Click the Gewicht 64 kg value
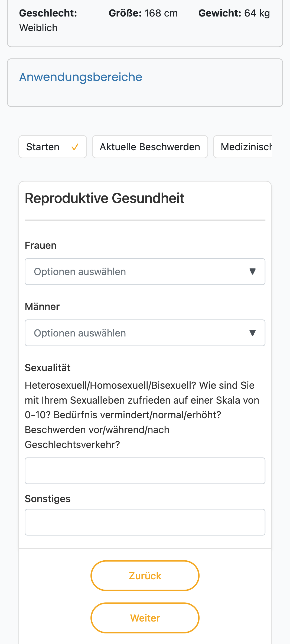Viewport: 290px width, 644px height. pos(234,13)
